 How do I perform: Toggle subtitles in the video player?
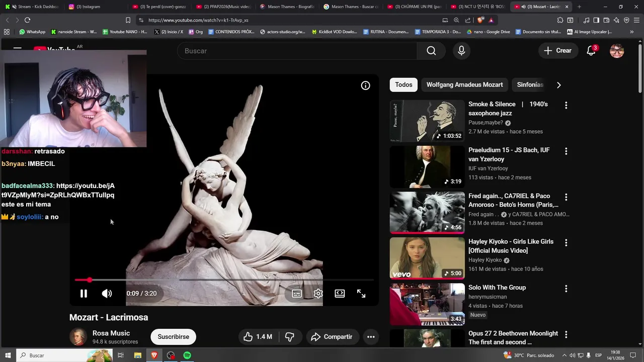pyautogui.click(x=297, y=294)
